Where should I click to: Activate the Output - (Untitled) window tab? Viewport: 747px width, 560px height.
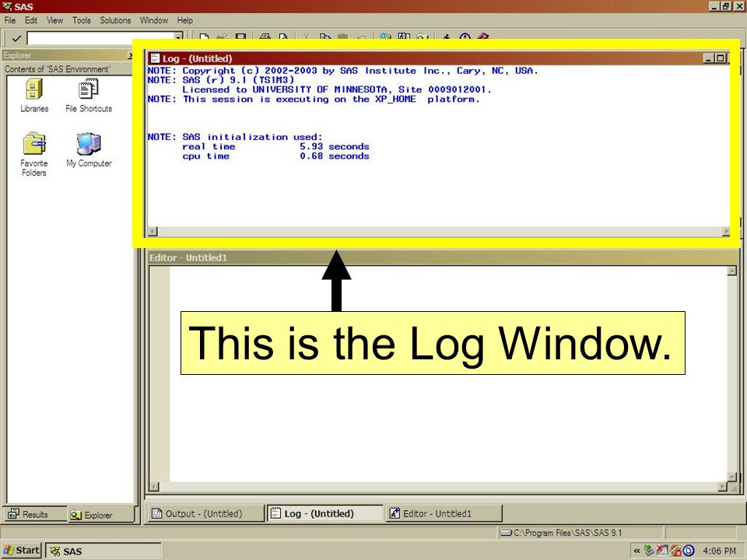tap(205, 513)
